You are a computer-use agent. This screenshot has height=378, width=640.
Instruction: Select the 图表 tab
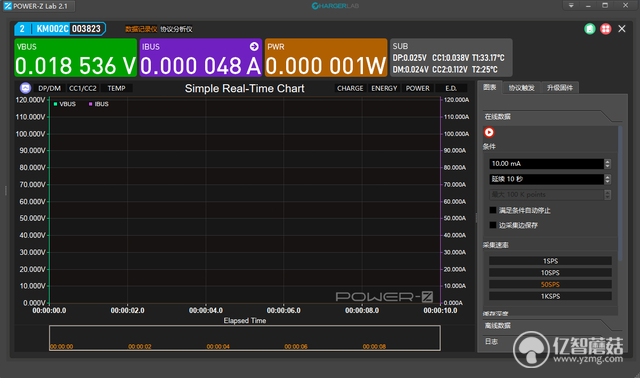pos(490,87)
